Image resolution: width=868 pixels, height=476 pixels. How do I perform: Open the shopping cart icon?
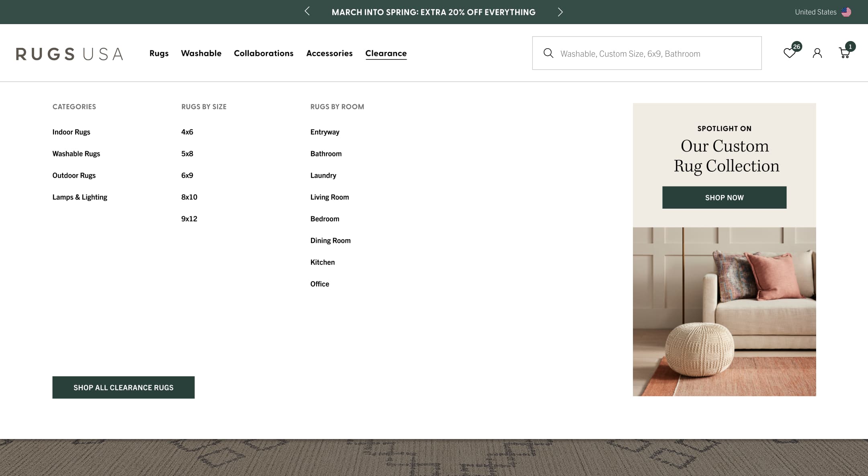[x=844, y=53]
